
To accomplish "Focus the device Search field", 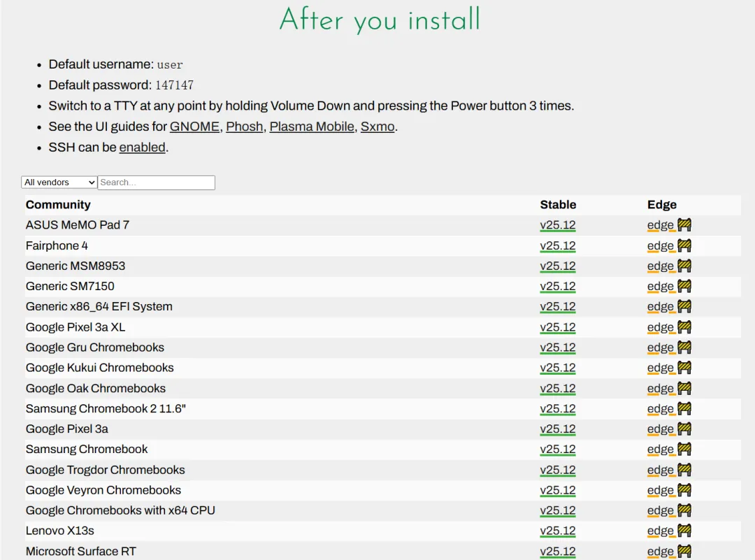I will 157,182.
